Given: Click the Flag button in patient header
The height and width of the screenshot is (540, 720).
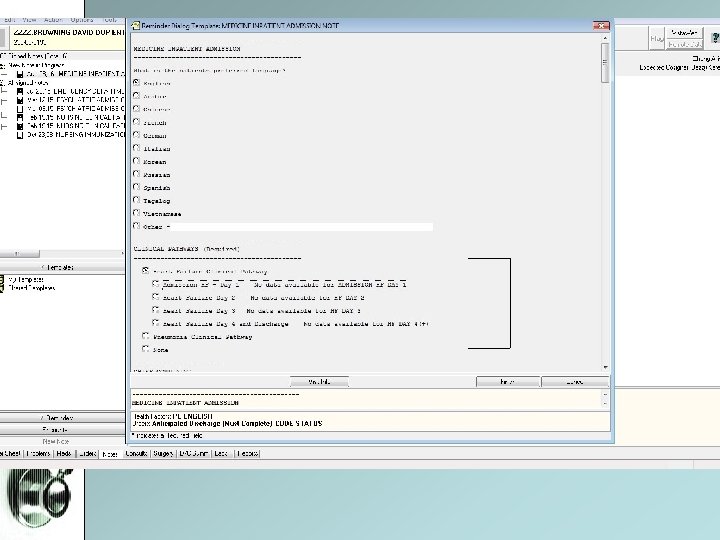Looking at the screenshot, I should tap(657, 39).
